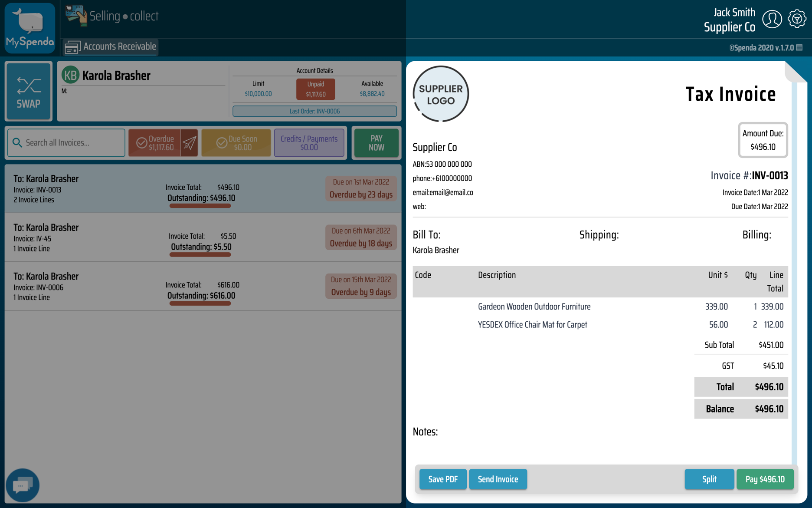The width and height of the screenshot is (812, 508).
Task: Click the Split button
Action: click(x=709, y=479)
